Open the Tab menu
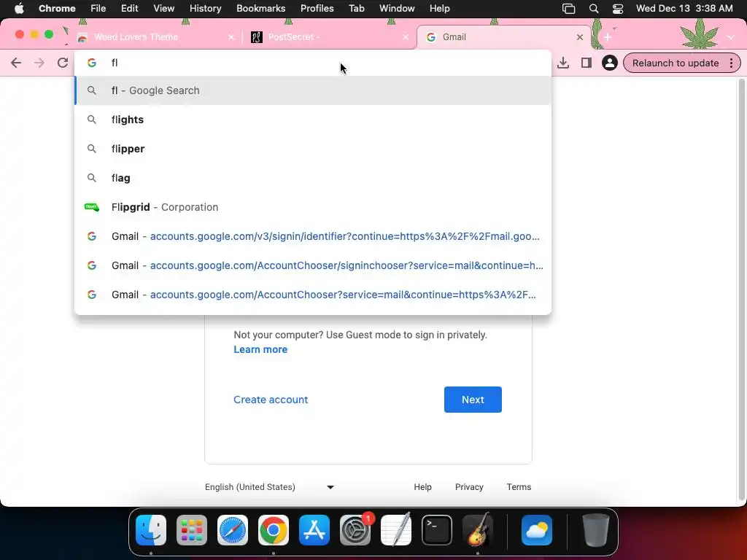The image size is (747, 560). click(x=356, y=9)
